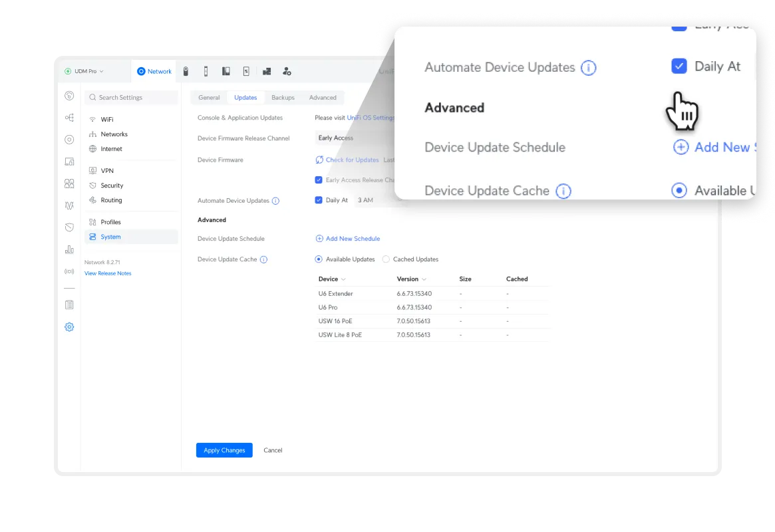Open Routing settings in the sidebar

point(131,200)
